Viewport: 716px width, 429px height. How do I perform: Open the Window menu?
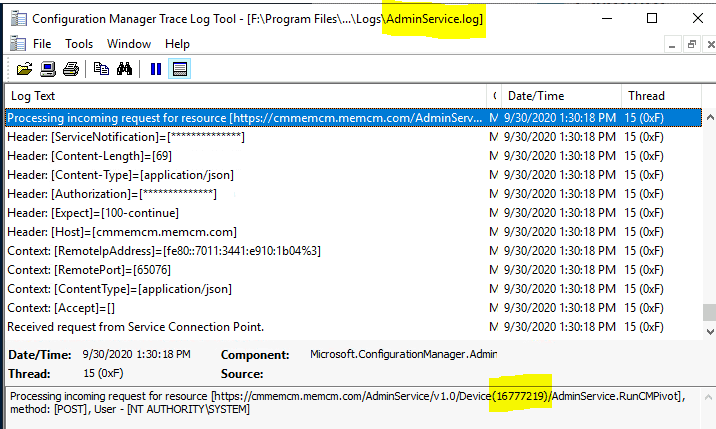pyautogui.click(x=129, y=44)
